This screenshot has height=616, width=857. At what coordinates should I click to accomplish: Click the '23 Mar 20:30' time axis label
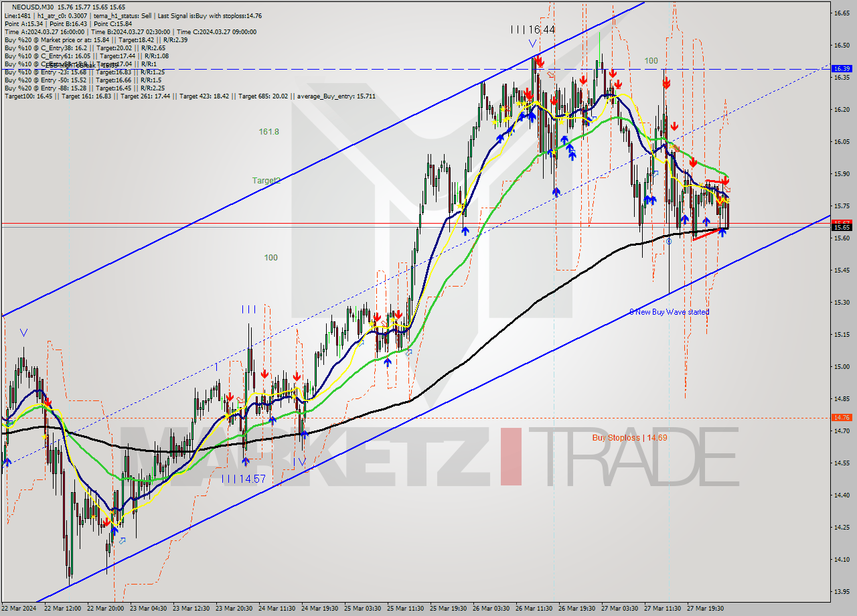pos(235,609)
